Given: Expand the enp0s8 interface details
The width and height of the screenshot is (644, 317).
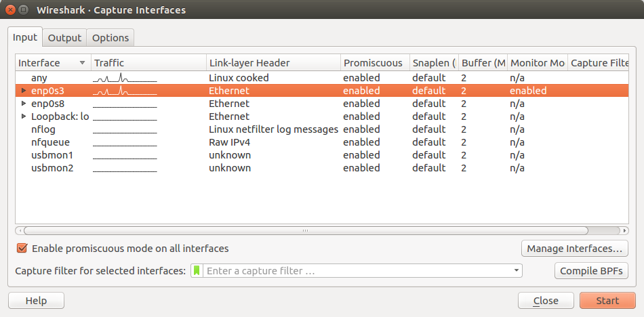Looking at the screenshot, I should click(x=24, y=104).
